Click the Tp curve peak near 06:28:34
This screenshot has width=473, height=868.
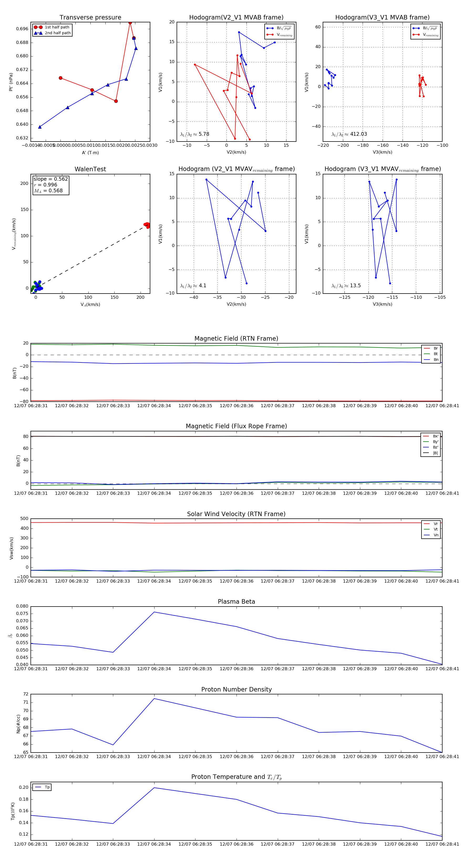coord(154,788)
